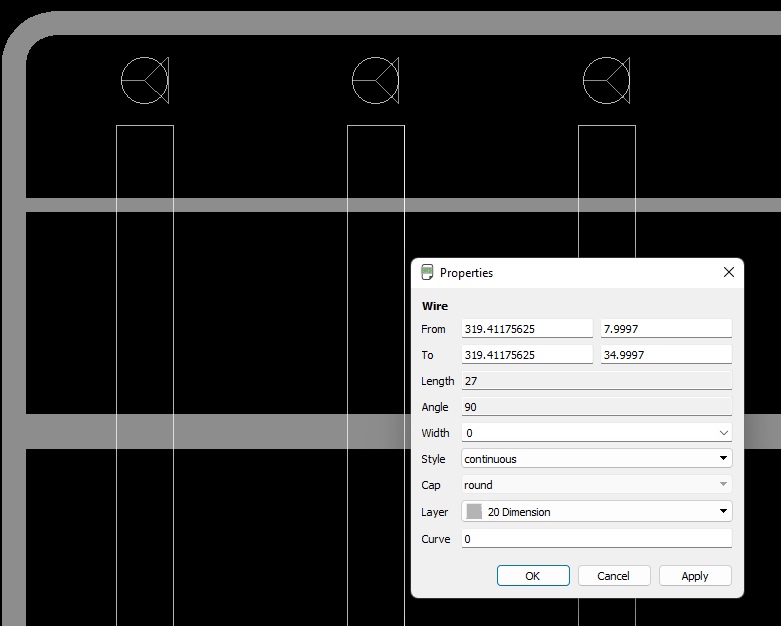Edit the Curve value field
Viewport: 781px width, 626px height.
point(597,539)
